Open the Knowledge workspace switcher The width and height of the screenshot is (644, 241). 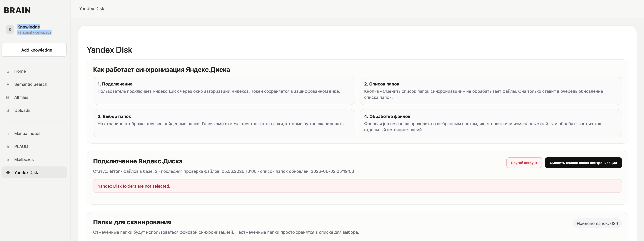tap(34, 30)
